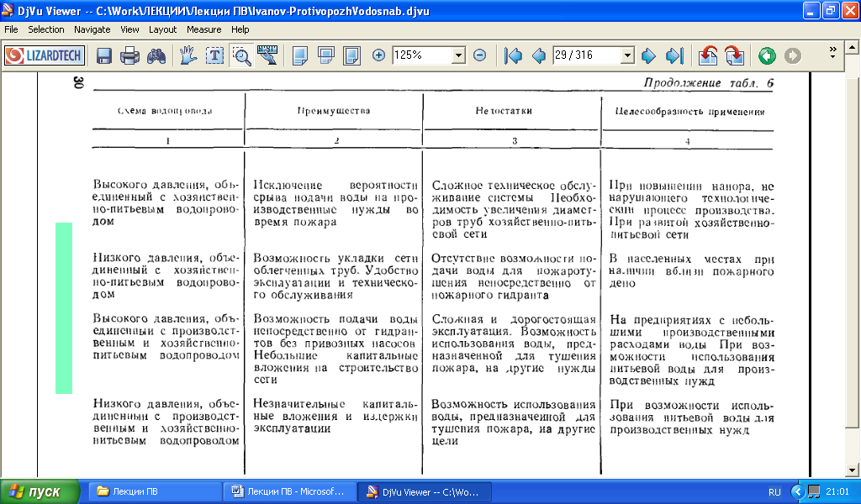
Task: Click the DjVu Viewer title bar icon
Action: (x=8, y=10)
